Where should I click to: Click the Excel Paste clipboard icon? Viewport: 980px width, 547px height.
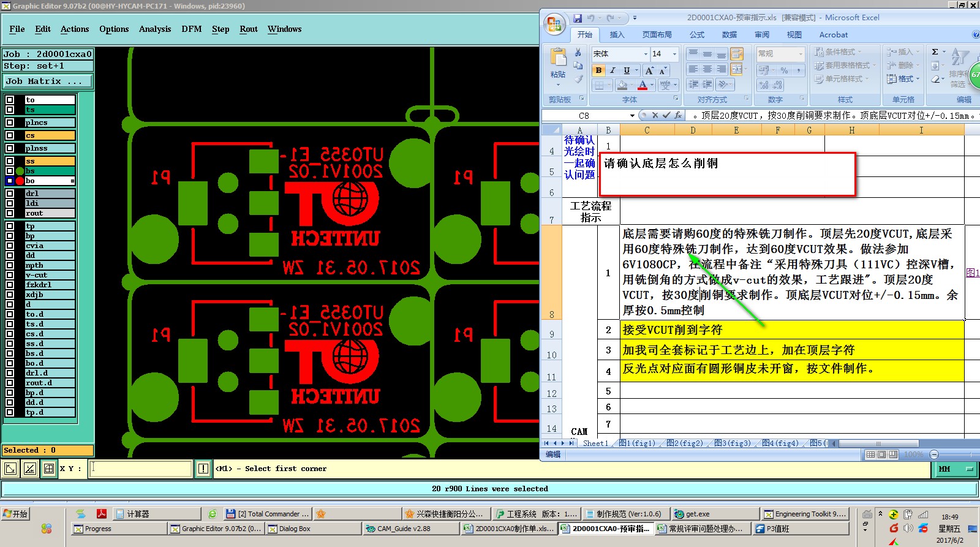point(558,58)
